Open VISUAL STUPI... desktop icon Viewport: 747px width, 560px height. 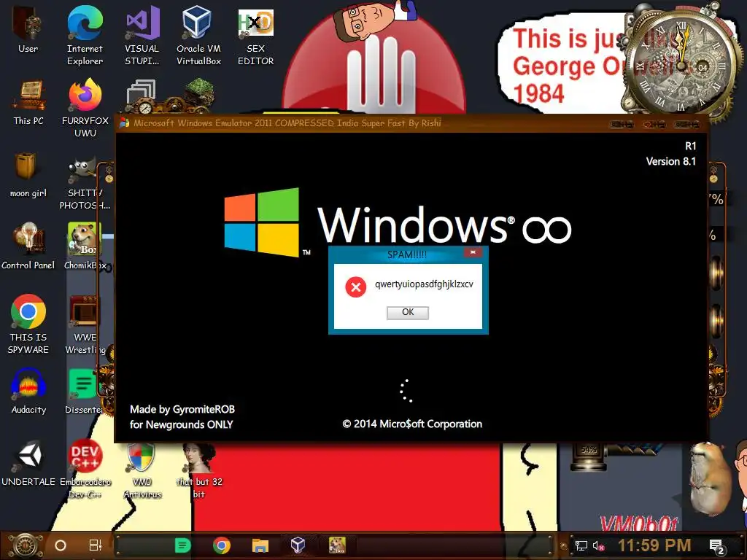tap(142, 35)
